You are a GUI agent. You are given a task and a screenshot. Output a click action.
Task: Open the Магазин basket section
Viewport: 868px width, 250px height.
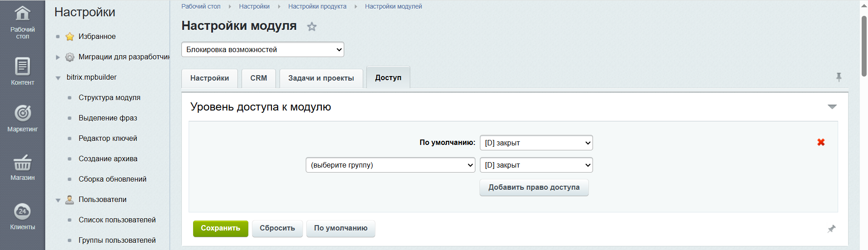[22, 167]
